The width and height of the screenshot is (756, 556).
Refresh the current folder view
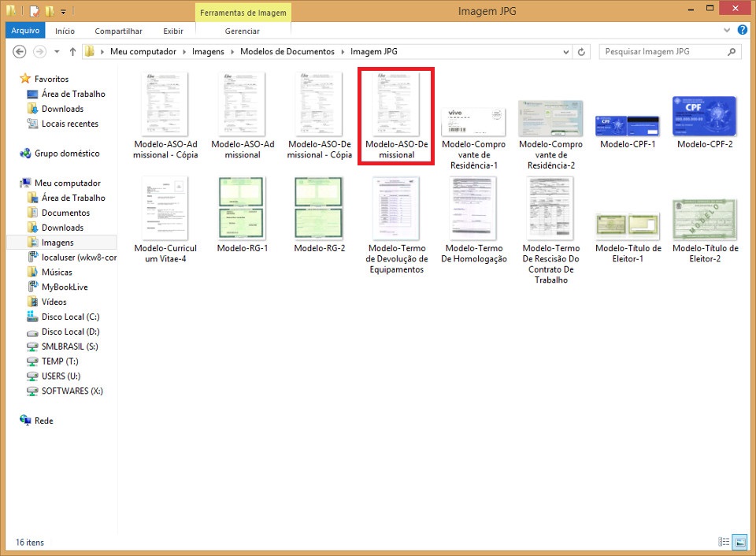click(x=583, y=51)
